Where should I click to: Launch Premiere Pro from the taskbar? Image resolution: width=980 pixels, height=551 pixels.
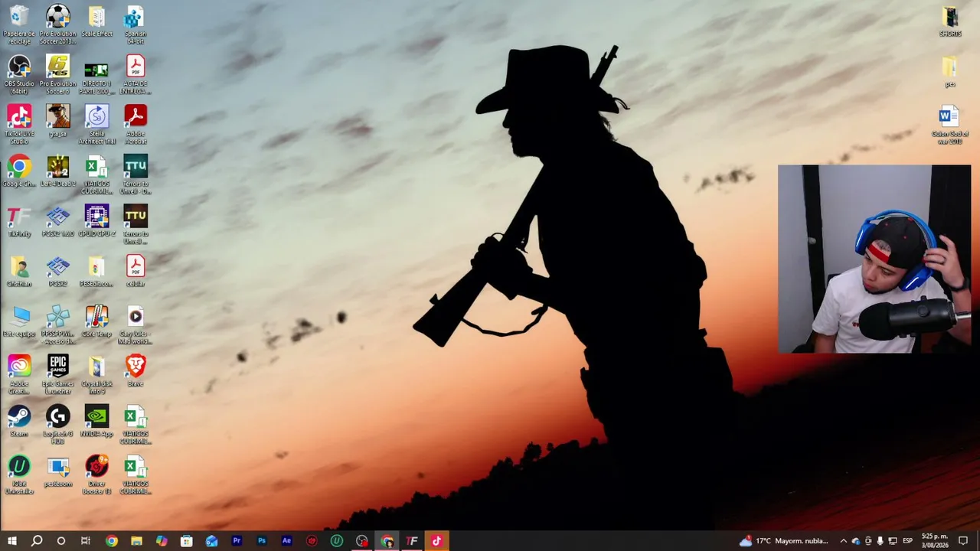click(237, 541)
